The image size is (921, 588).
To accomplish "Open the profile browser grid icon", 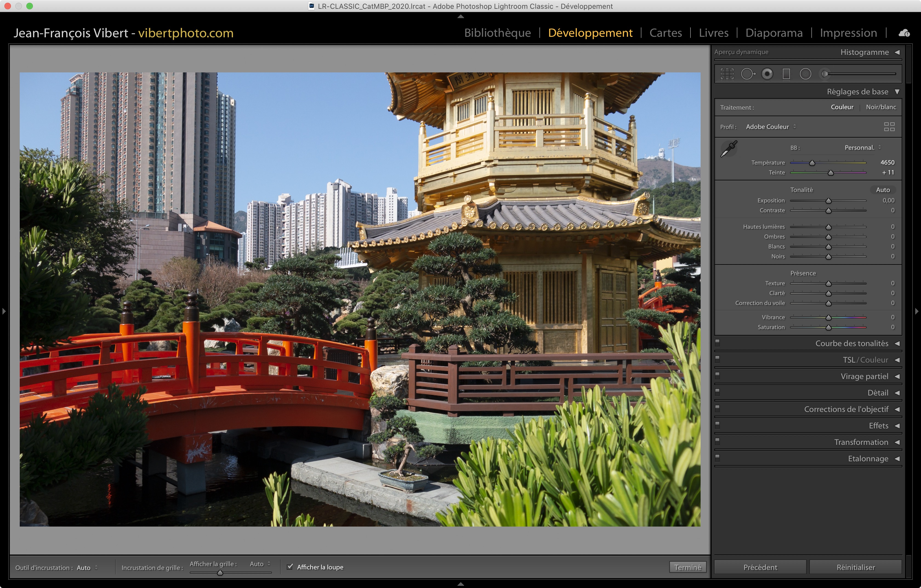I will [x=889, y=127].
